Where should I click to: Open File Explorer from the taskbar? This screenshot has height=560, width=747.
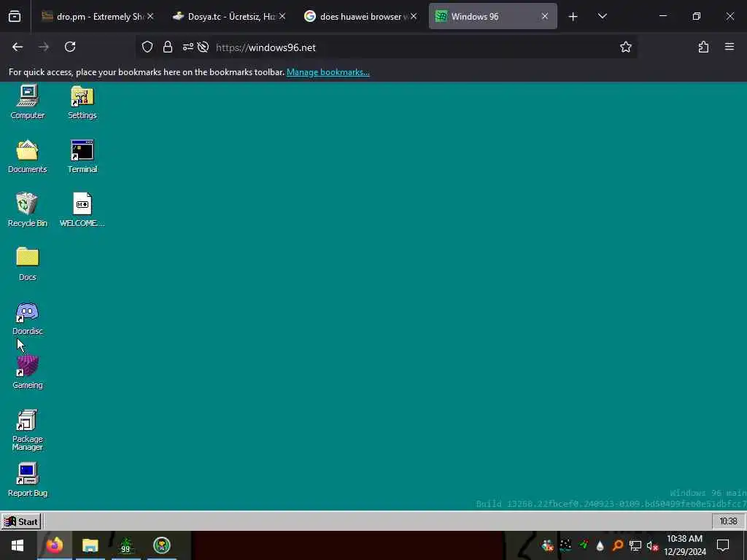point(90,545)
